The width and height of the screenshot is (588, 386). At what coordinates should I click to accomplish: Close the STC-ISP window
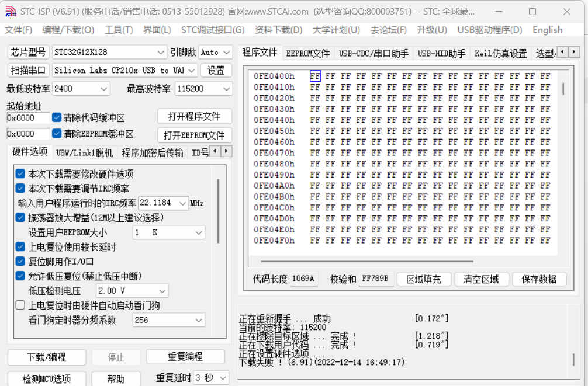566,12
